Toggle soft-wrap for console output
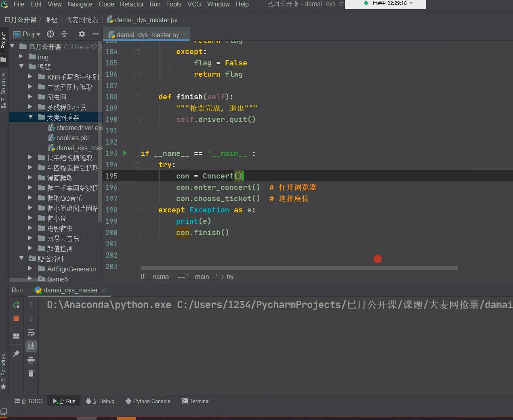This screenshot has width=513, height=420. (x=31, y=332)
